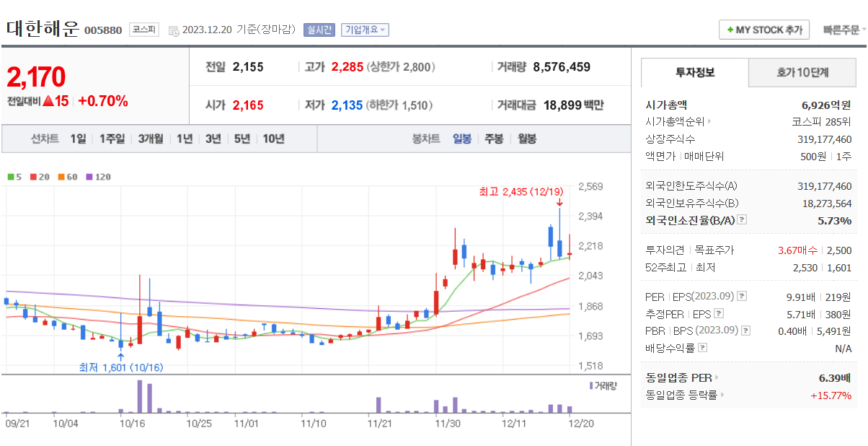The height and width of the screenshot is (446, 868).
Task: Click the question mark icon next to 외국인소진율(B/A)
Action: coord(742,220)
